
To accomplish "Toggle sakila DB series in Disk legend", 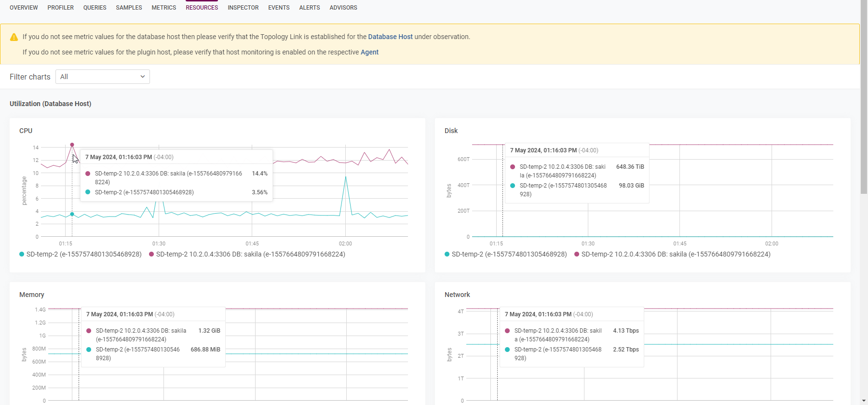I will coord(672,254).
